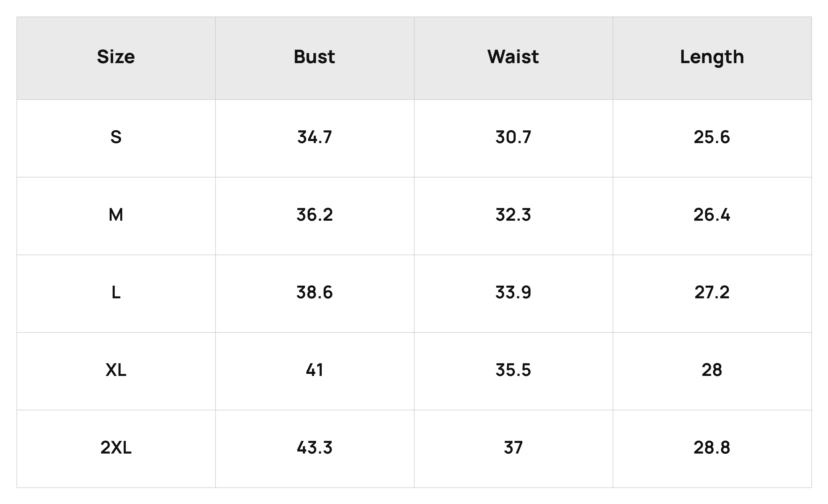Click the bust value 43.3
Screen dimensions: 828x504
(x=315, y=448)
